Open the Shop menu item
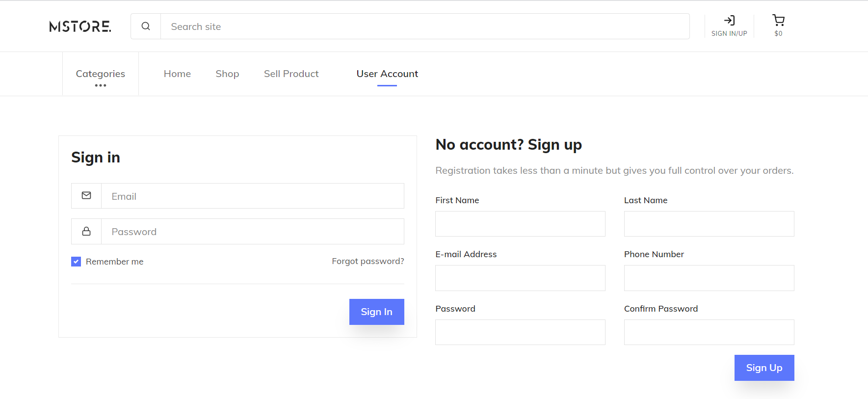 click(227, 74)
